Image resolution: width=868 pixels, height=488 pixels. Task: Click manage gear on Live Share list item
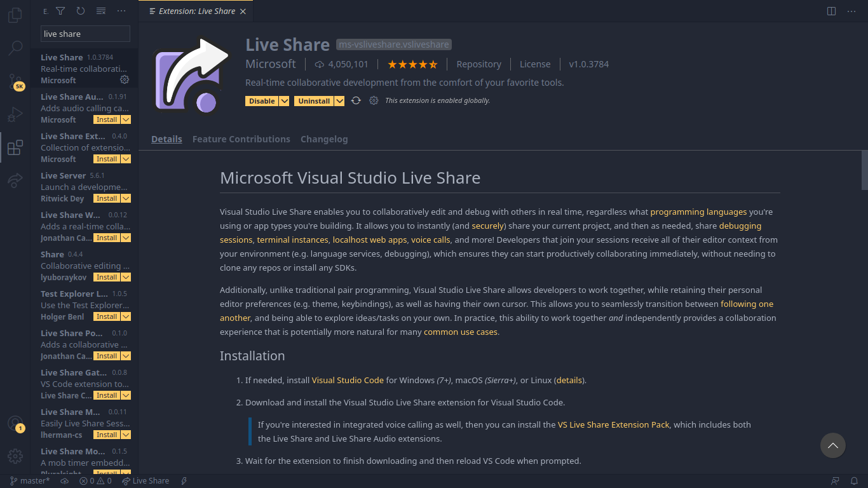pos(125,79)
